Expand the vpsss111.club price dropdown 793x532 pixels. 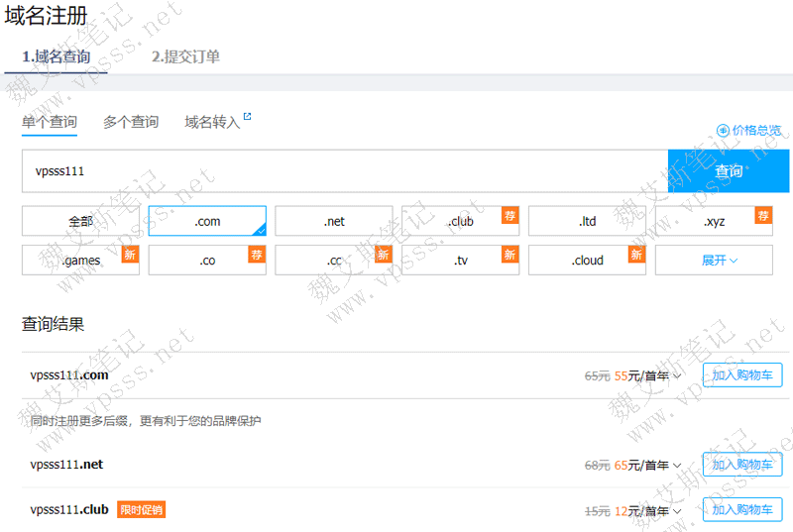[x=677, y=510]
